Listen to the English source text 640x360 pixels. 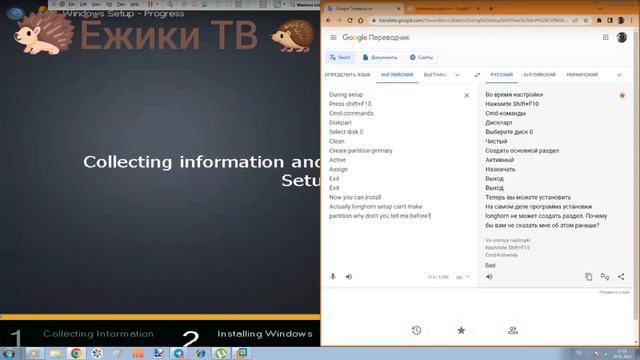(349, 277)
